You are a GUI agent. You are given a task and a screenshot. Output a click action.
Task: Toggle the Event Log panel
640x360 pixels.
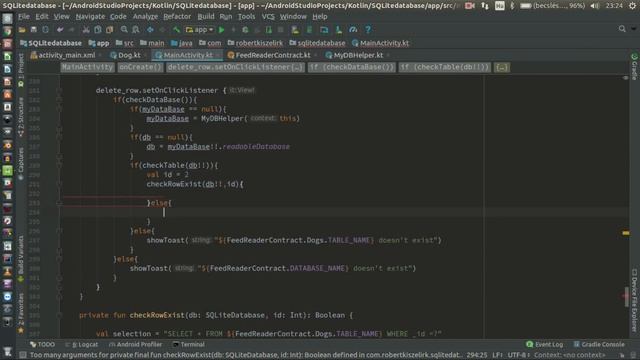pos(544,344)
